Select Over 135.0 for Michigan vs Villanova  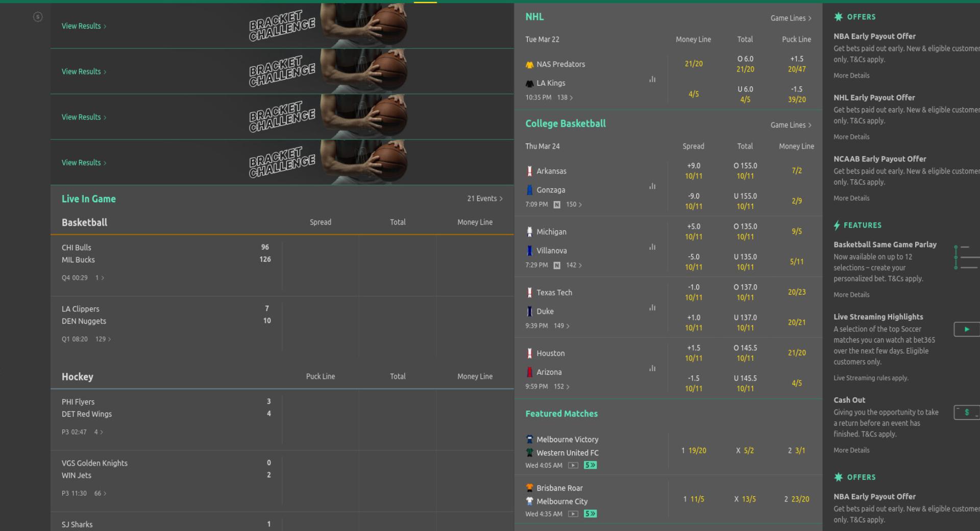(x=745, y=231)
